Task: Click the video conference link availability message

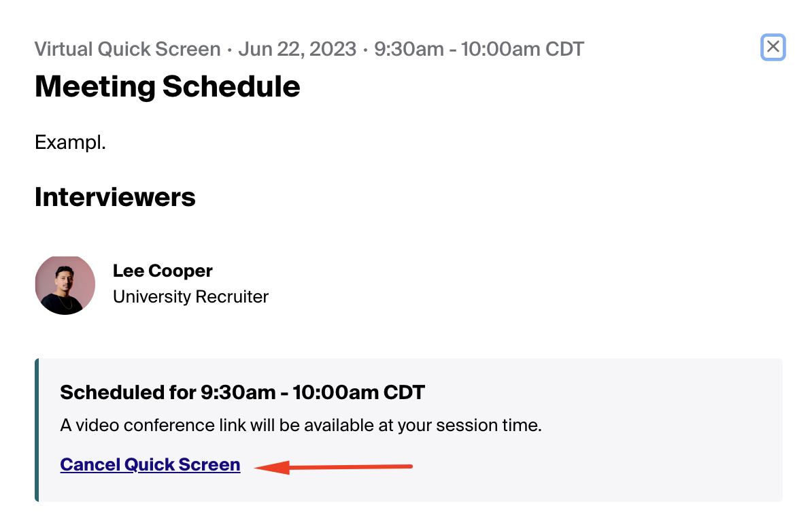Action: click(x=301, y=426)
